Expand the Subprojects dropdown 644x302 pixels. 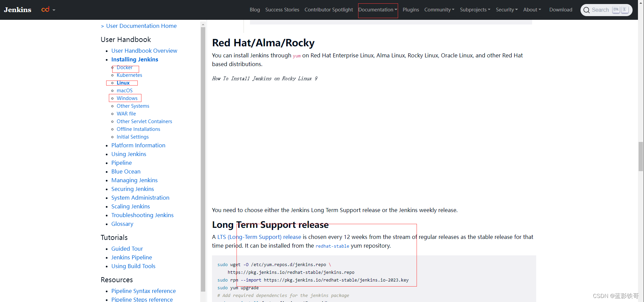[475, 10]
